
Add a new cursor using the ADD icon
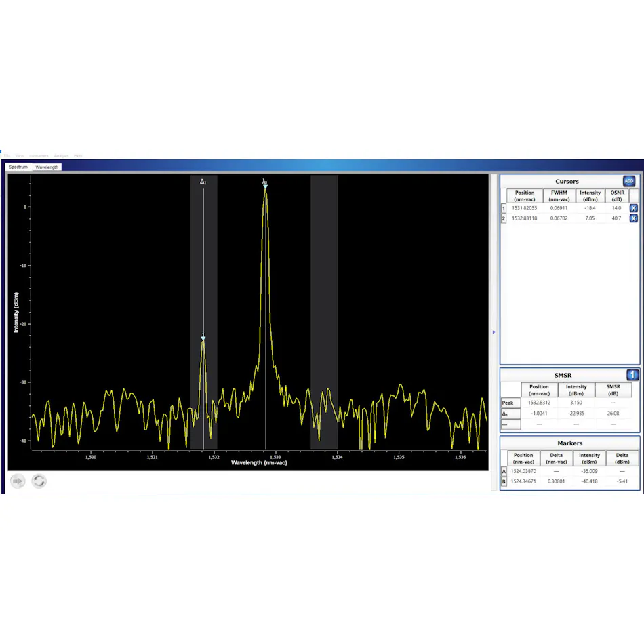(629, 181)
